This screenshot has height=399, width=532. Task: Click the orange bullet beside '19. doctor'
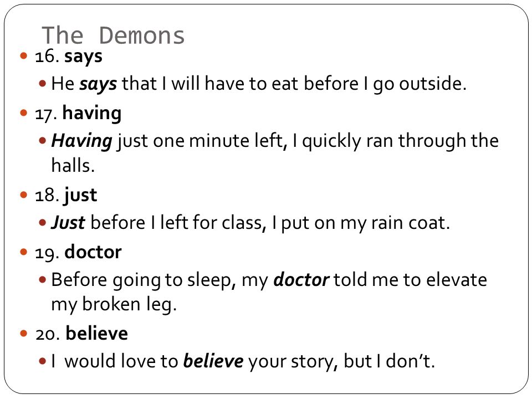point(23,252)
